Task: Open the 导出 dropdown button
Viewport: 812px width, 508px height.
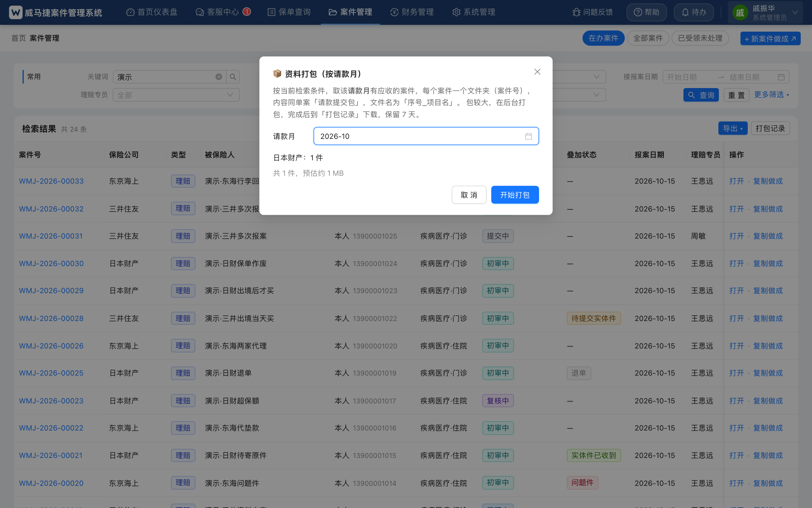Action: [x=733, y=128]
